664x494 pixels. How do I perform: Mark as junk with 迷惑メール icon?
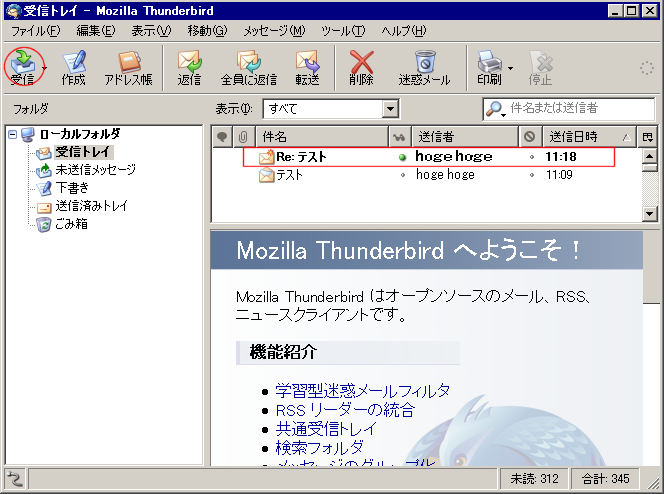coord(425,61)
